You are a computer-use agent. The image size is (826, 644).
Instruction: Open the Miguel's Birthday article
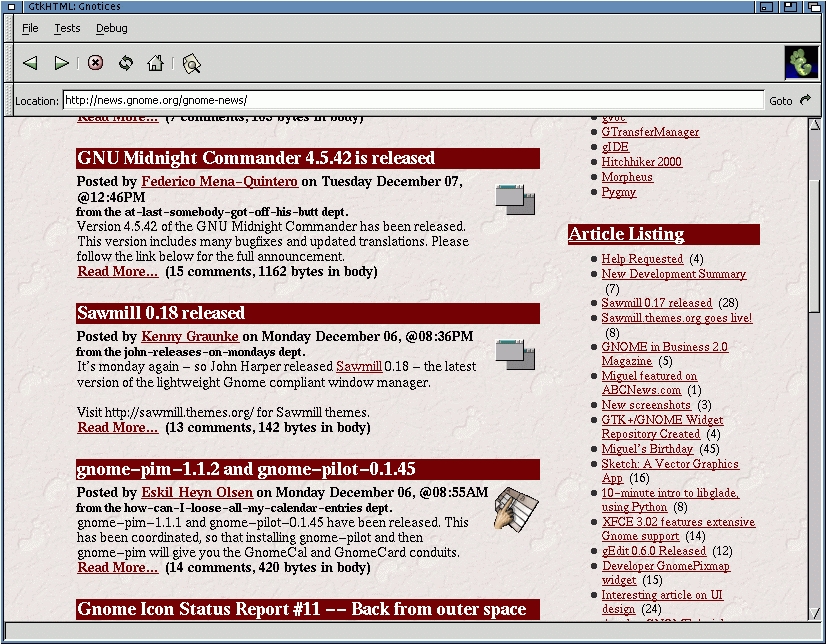[646, 449]
